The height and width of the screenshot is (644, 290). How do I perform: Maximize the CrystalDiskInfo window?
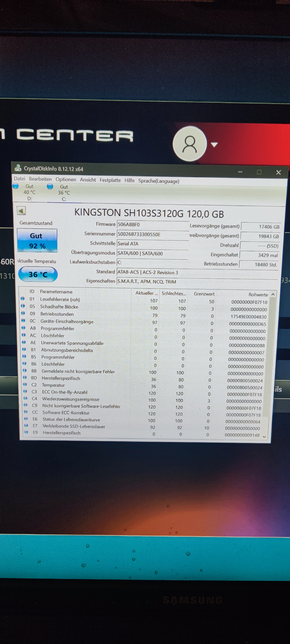click(259, 172)
